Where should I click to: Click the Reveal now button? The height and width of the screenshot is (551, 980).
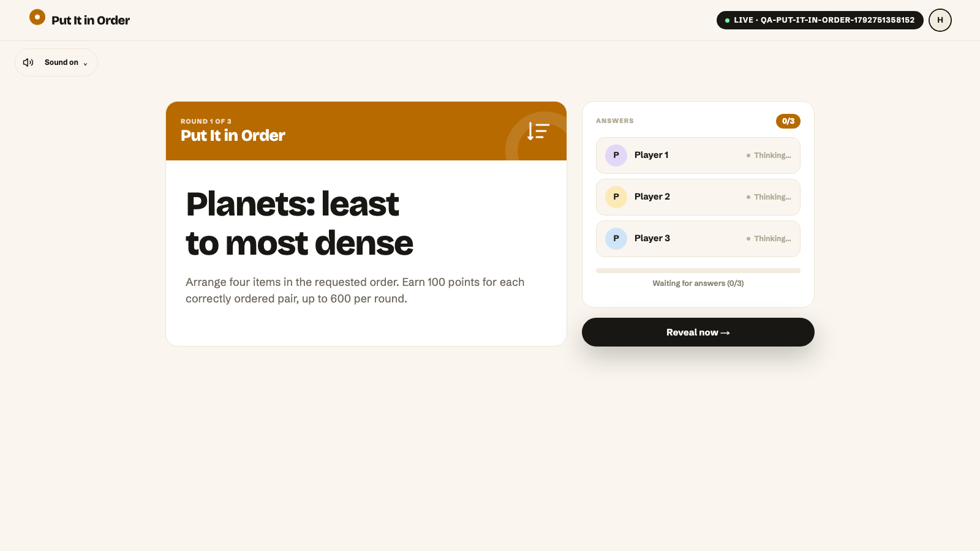pyautogui.click(x=698, y=332)
